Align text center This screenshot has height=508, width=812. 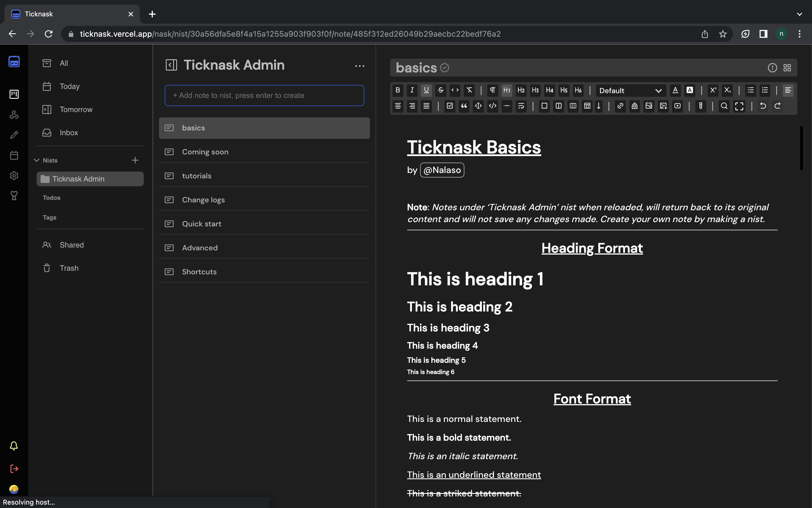click(x=398, y=106)
